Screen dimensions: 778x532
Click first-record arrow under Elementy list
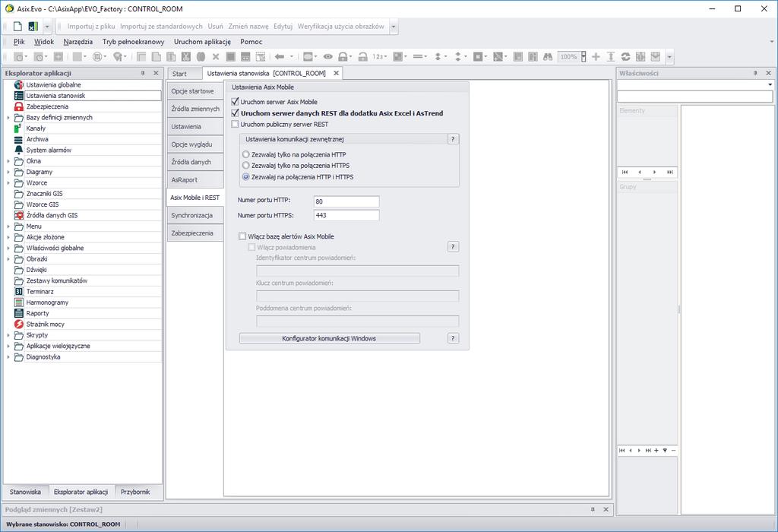tap(625, 172)
